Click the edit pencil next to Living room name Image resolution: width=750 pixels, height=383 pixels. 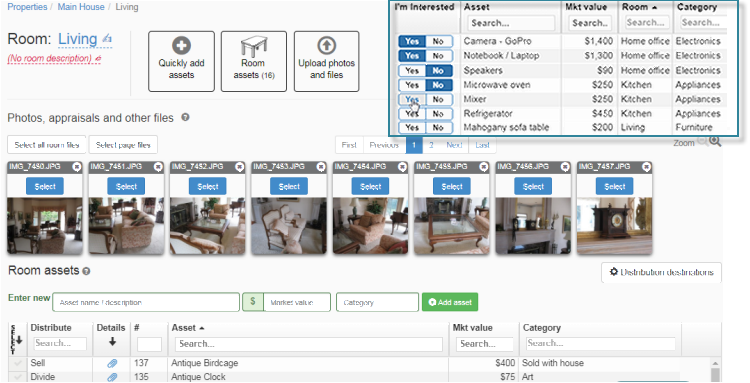[107, 39]
